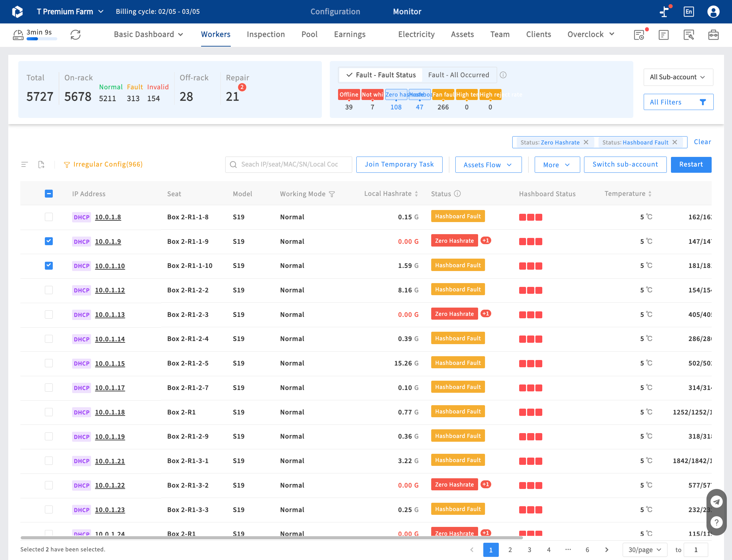This screenshot has width=732, height=560.
Task: Uncheck the row 10.0.1.9 checkbox
Action: (49, 241)
